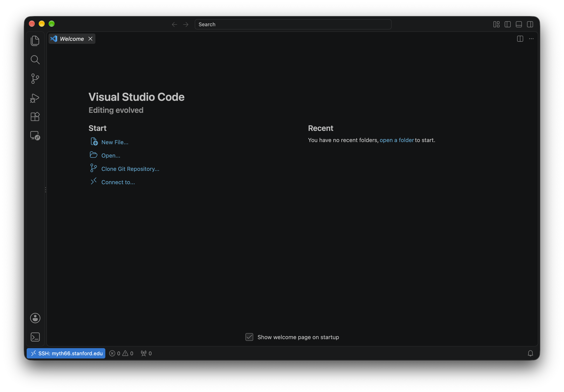564x392 pixels.
Task: Open the Explorer view in activity bar
Action: point(35,41)
